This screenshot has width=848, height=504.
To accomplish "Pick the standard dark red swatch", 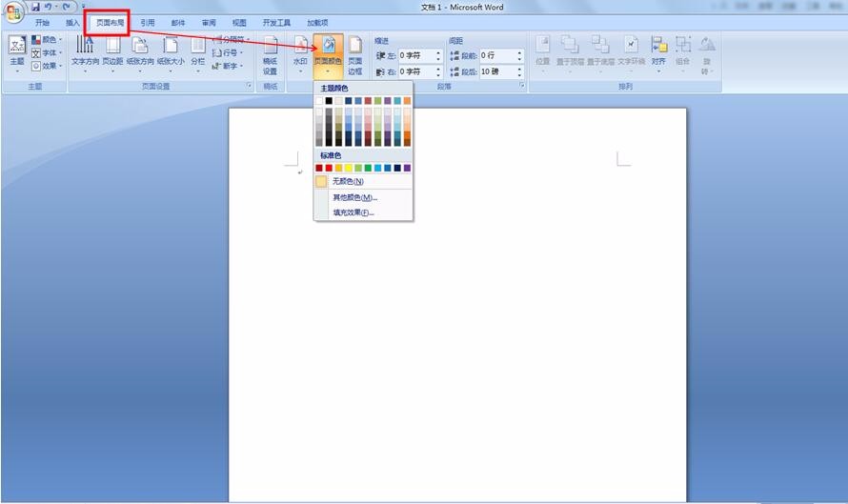I will tap(319, 169).
